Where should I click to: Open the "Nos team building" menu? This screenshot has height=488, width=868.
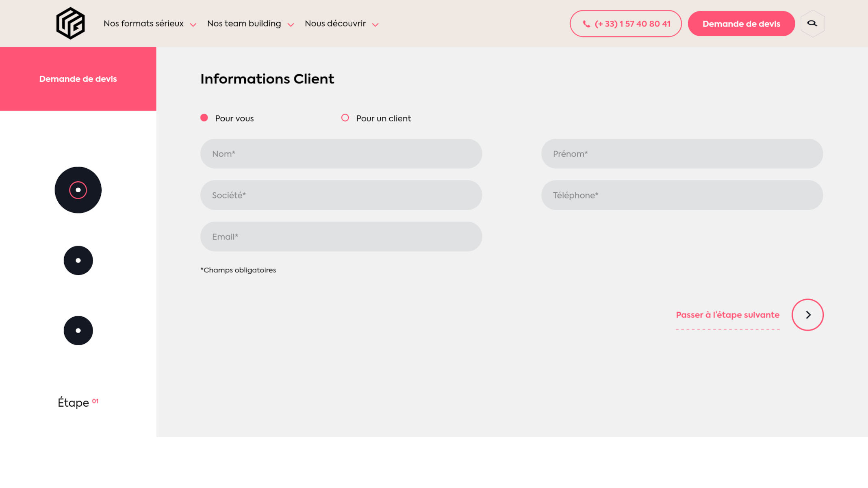pyautogui.click(x=244, y=24)
